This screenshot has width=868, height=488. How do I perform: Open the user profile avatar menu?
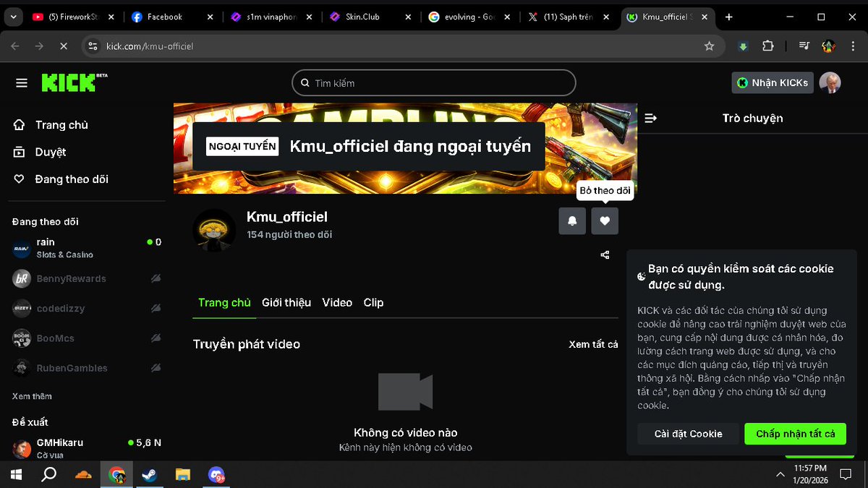click(830, 83)
